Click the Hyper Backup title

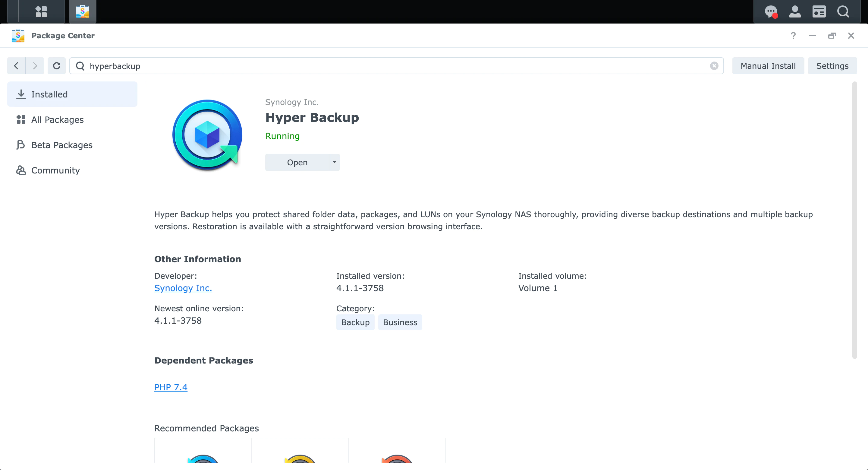312,117
